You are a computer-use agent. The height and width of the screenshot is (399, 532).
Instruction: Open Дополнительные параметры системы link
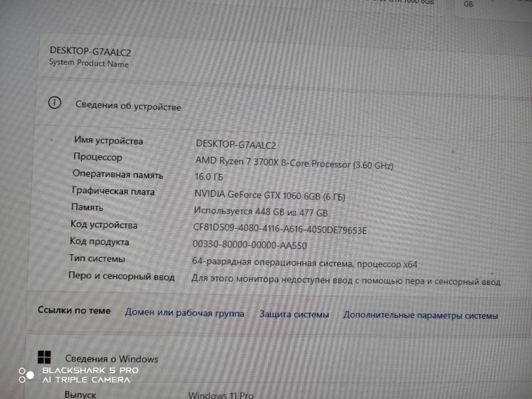coord(421,315)
